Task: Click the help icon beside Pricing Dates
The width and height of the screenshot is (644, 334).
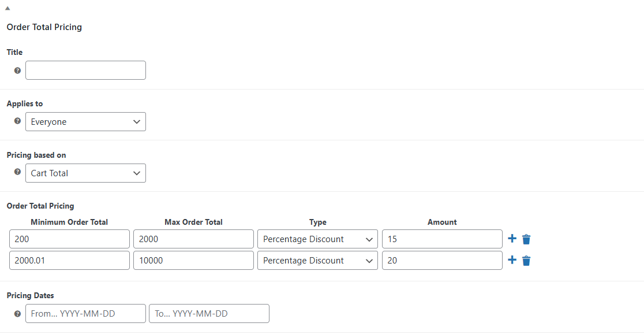Action: [17, 314]
